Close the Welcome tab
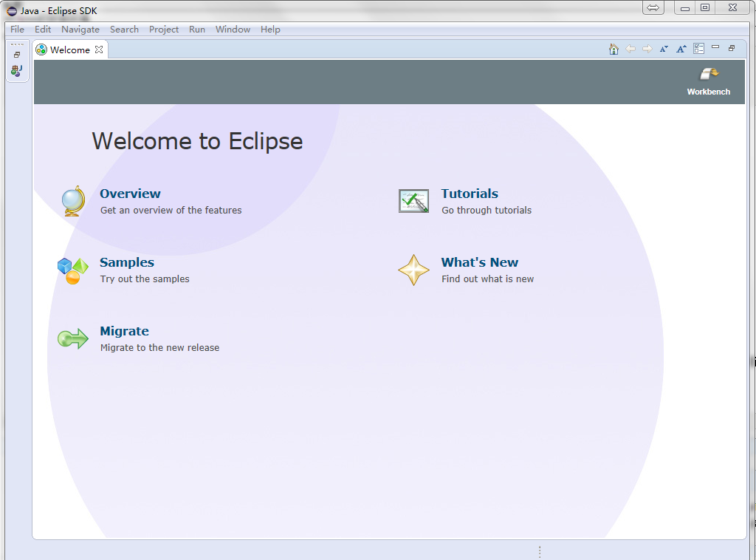 point(99,49)
